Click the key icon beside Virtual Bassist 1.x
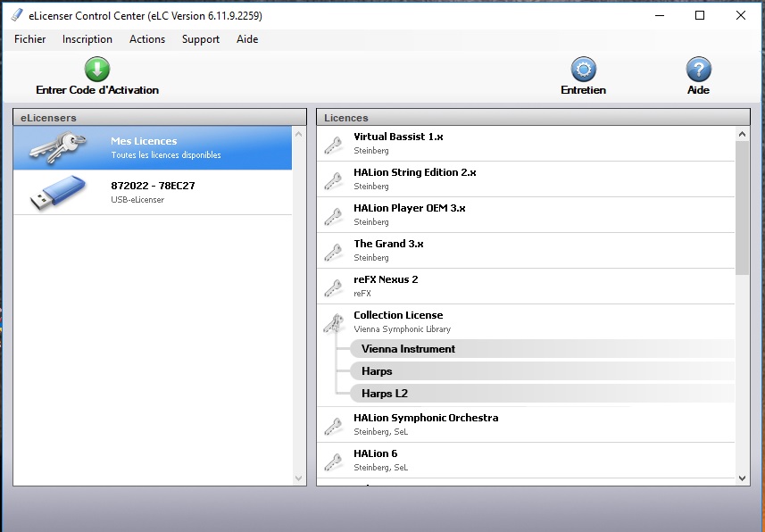This screenshot has height=532, width=765. 333,145
